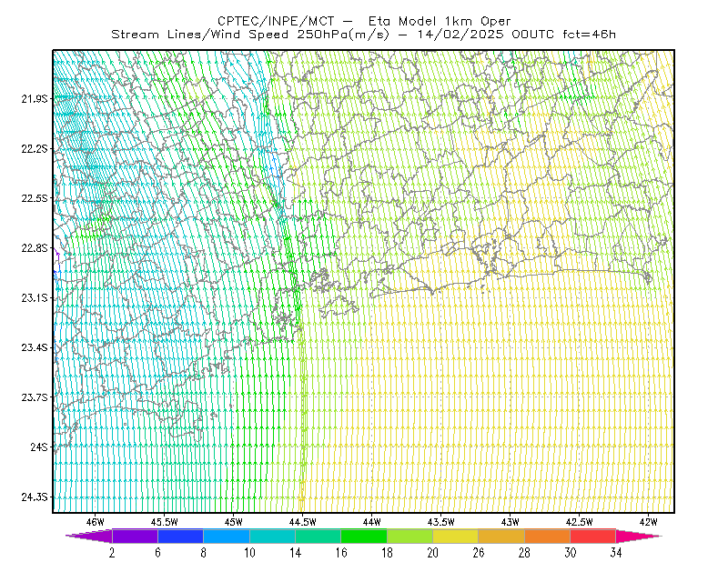The height and width of the screenshot is (562, 728).
Task: Select the '45W' longitude label
Action: click(x=234, y=522)
